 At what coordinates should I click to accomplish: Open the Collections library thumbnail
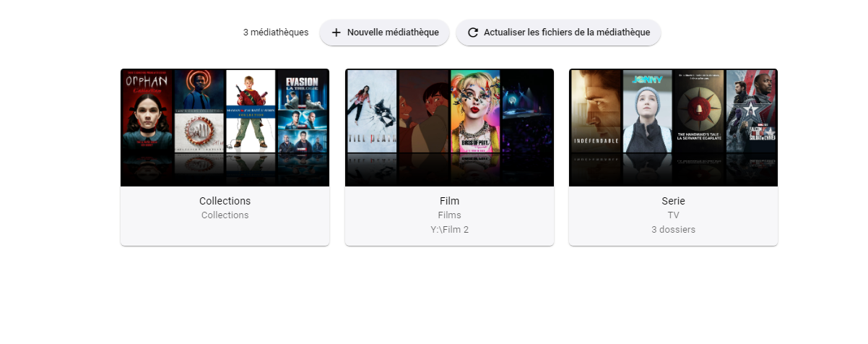[225, 128]
